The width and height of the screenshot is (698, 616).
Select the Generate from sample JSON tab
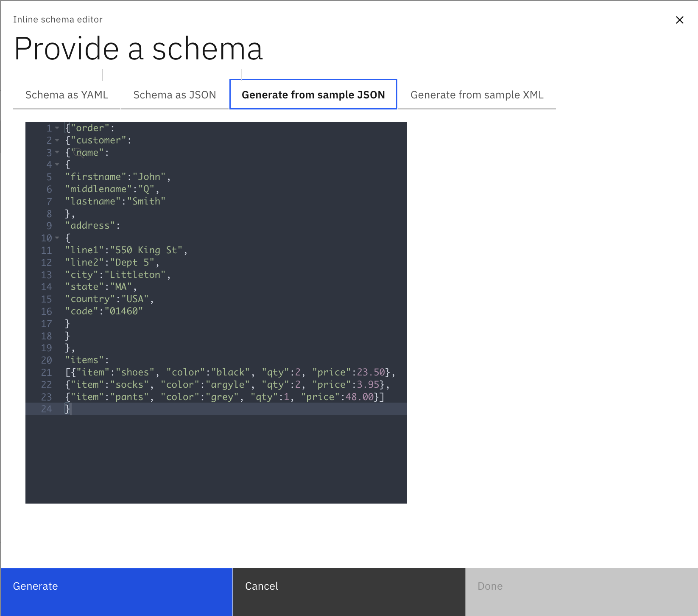pos(313,95)
